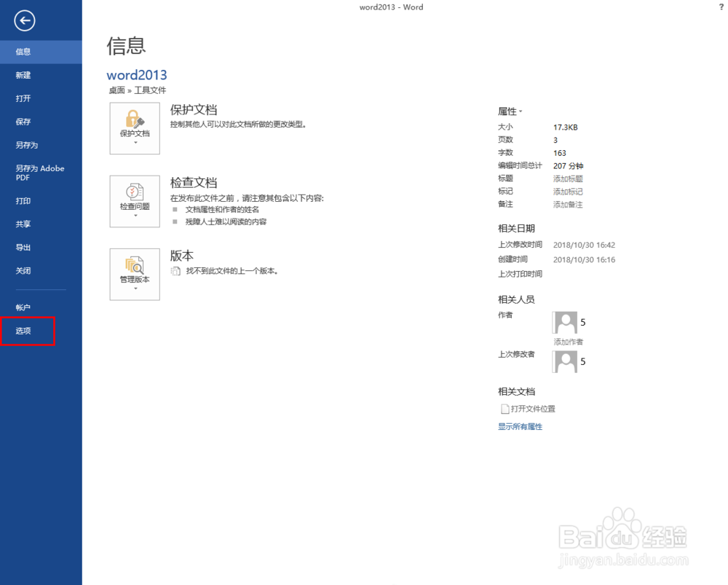Click the 163 word count value

pos(559,153)
